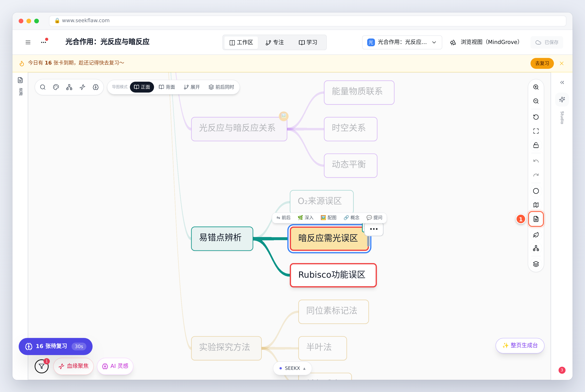
Task: Click the 血缘聚焦 button
Action: point(74,366)
